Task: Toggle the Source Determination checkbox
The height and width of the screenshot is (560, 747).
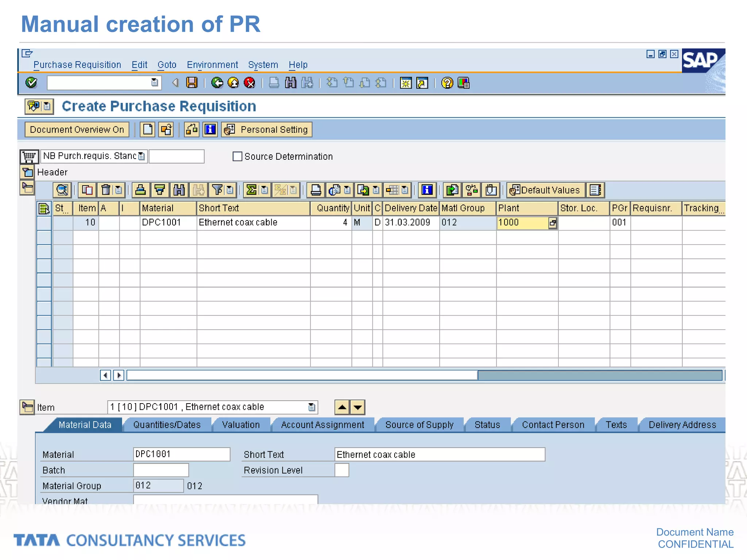Action: pos(237,156)
